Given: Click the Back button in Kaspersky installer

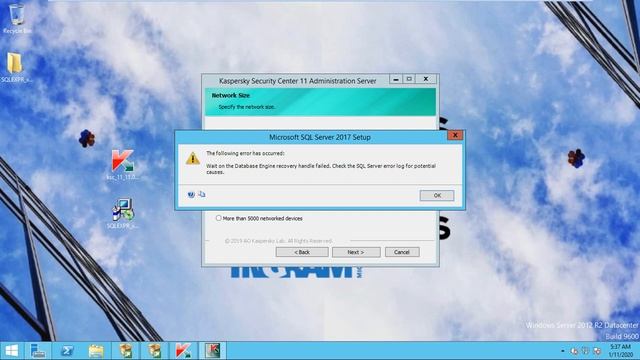Looking at the screenshot, I should [x=302, y=252].
